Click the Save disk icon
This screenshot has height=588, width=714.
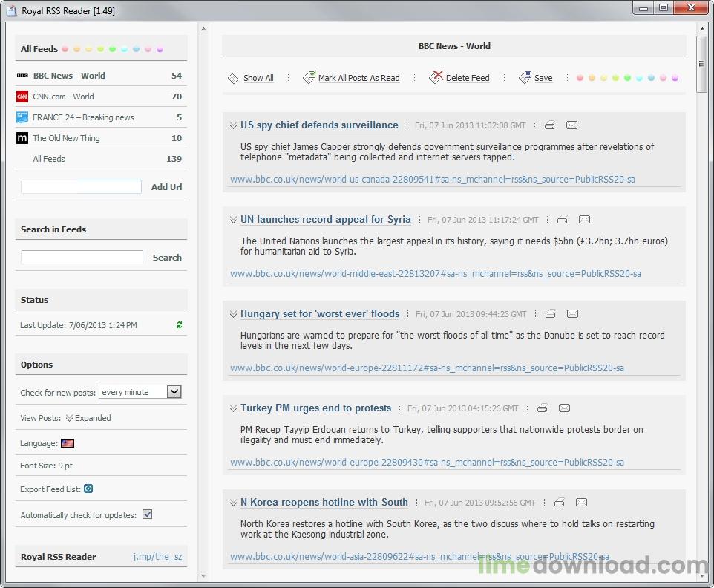525,77
